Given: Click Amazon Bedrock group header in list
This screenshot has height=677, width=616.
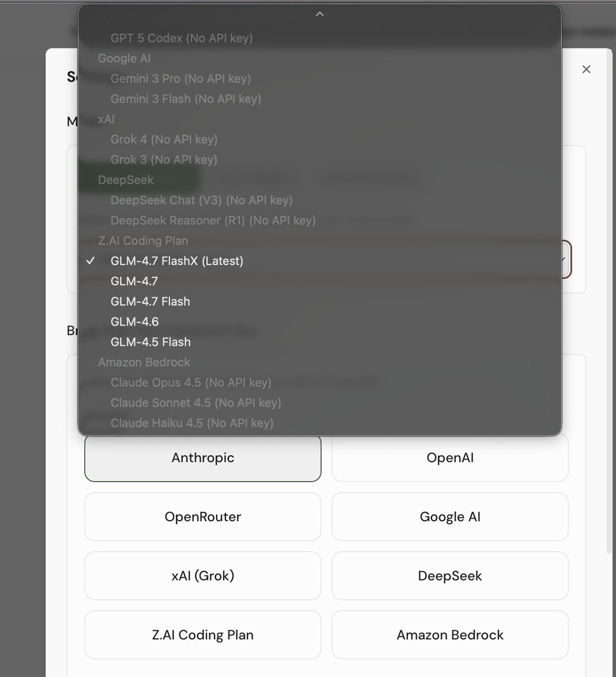Looking at the screenshot, I should 144,362.
